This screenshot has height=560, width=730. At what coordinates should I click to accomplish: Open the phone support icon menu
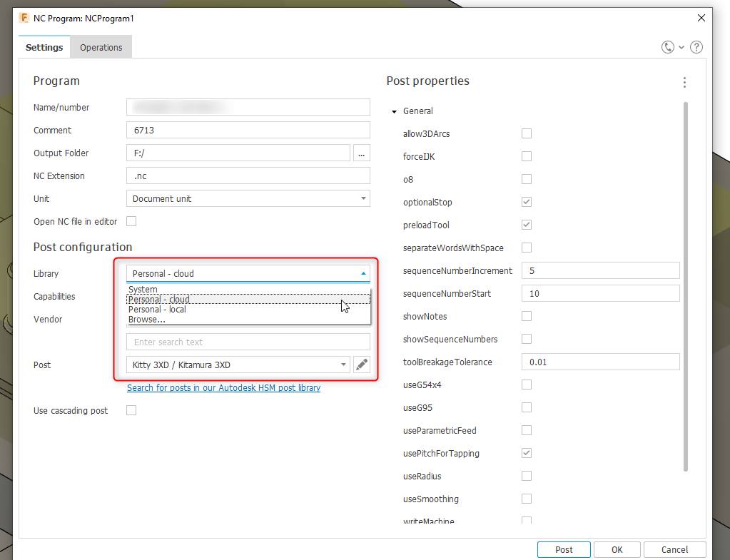[x=668, y=47]
